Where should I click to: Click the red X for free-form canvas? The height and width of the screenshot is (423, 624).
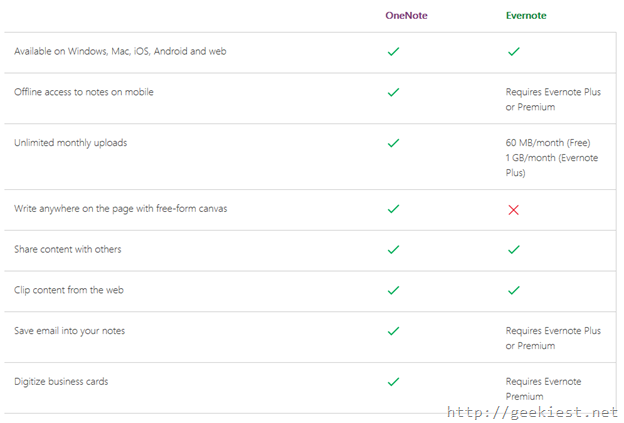514,209
